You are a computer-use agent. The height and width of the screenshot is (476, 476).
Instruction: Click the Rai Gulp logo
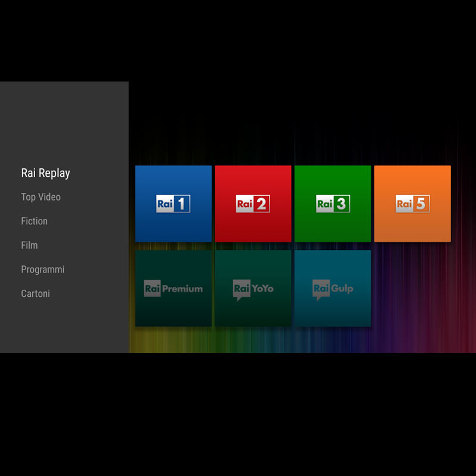pyautogui.click(x=333, y=289)
